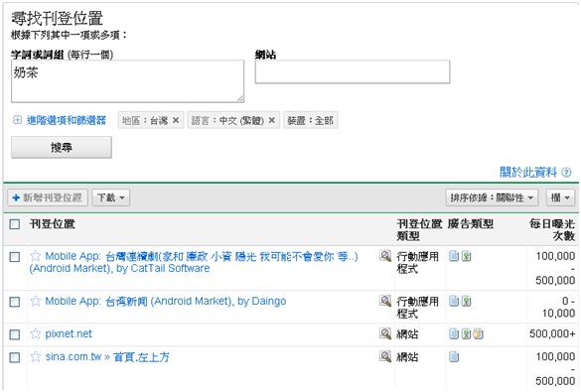Click the 裝置：全部 filter chip
581x392 pixels.
[x=311, y=120]
